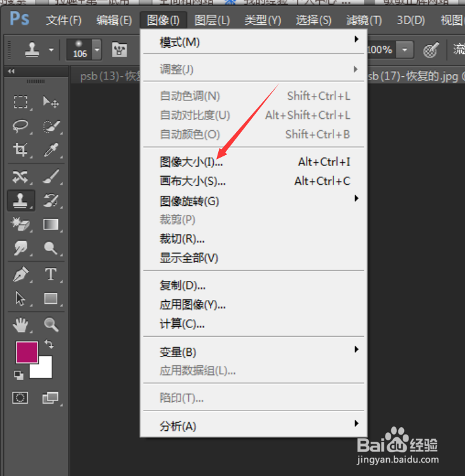Open the 选择(S) menu

[314, 20]
